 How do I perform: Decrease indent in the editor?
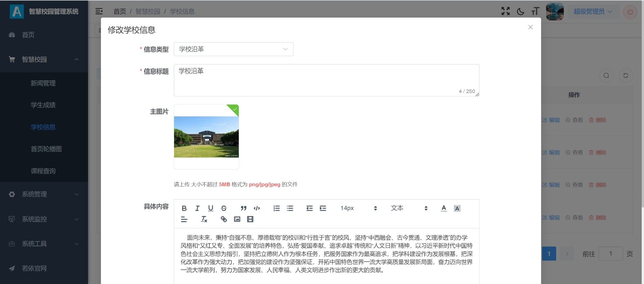[310, 208]
